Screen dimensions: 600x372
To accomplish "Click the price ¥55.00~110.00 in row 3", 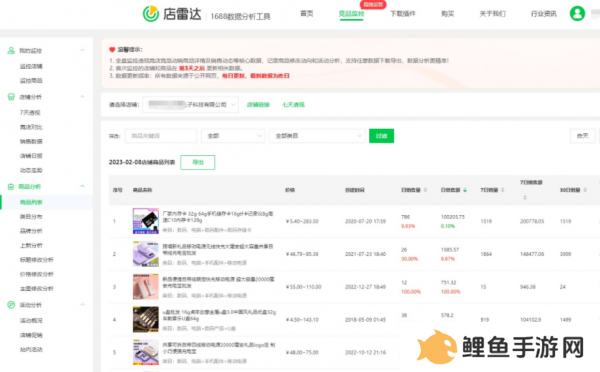I will [x=303, y=287].
